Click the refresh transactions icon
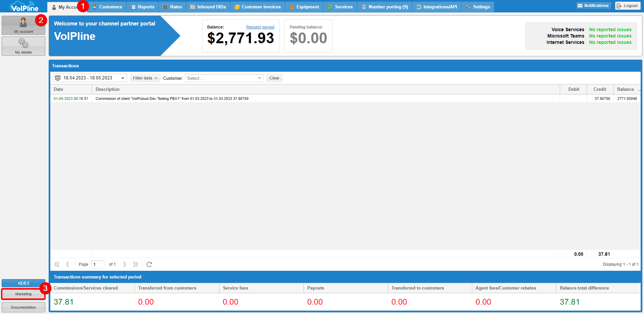The width and height of the screenshot is (644, 314). point(149,264)
